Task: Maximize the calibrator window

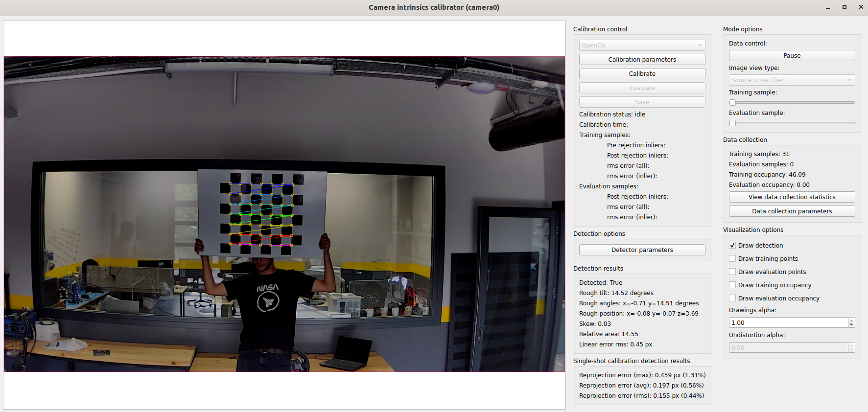Action: tap(845, 7)
